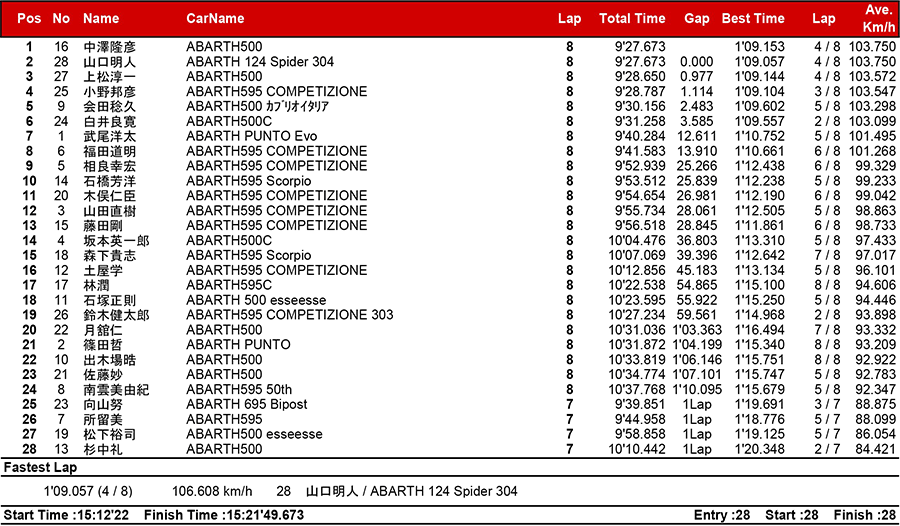Click the Finish :28 count
Image resolution: width=900 pixels, height=526 pixels.
pos(864,515)
